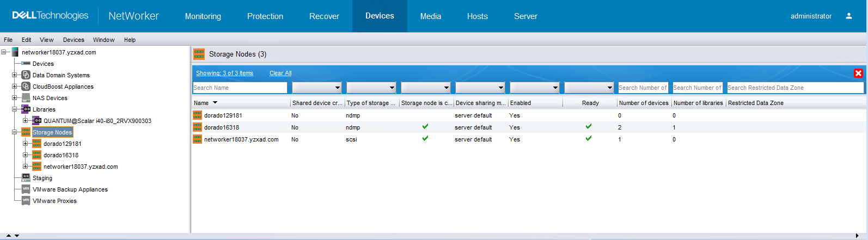Click the Search Name filter field
The width and height of the screenshot is (868, 240).
tap(240, 88)
